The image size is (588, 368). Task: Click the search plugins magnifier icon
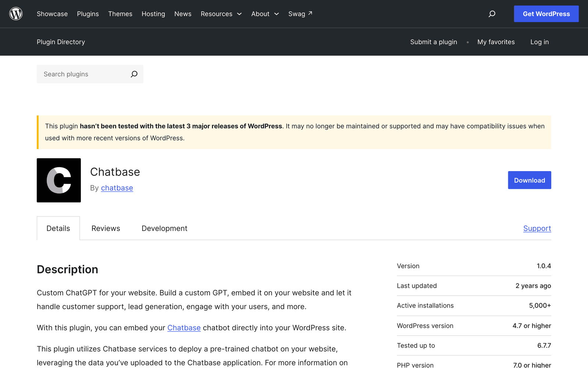(x=134, y=74)
